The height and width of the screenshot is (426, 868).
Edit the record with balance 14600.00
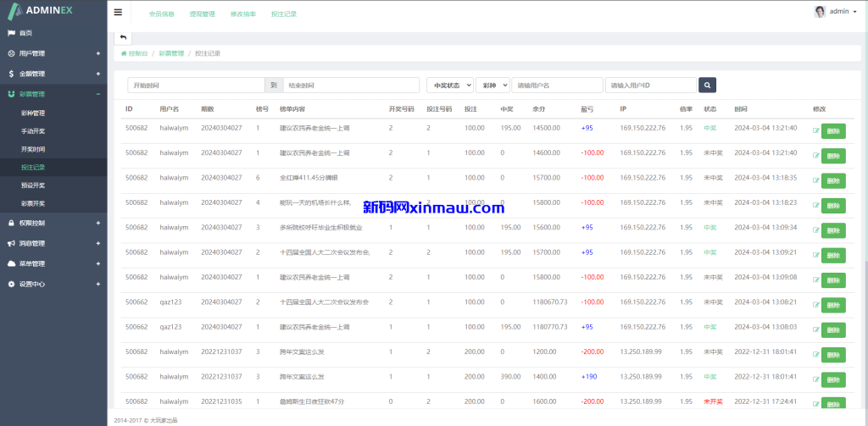coord(815,156)
